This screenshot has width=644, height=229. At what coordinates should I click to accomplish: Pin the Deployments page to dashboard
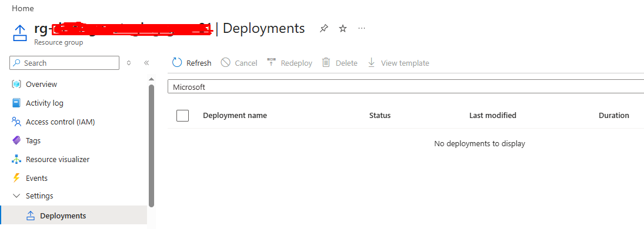click(324, 28)
